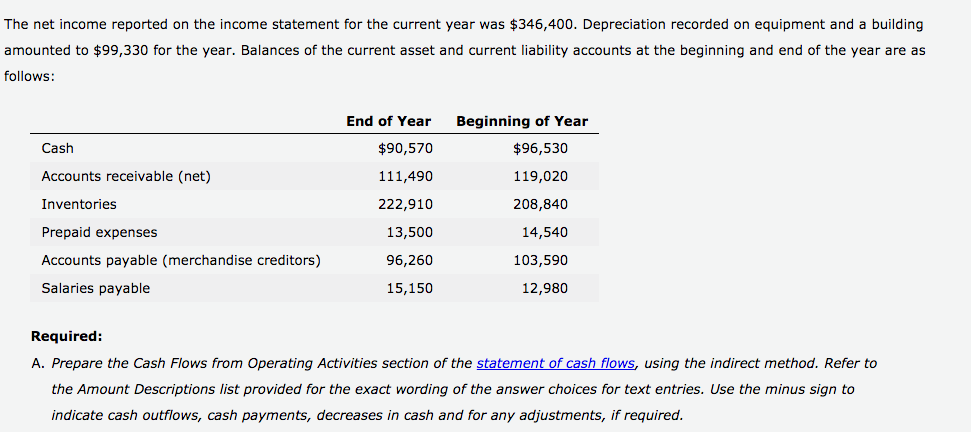971x432 pixels.
Task: Select the Inventories row label
Action: point(79,204)
